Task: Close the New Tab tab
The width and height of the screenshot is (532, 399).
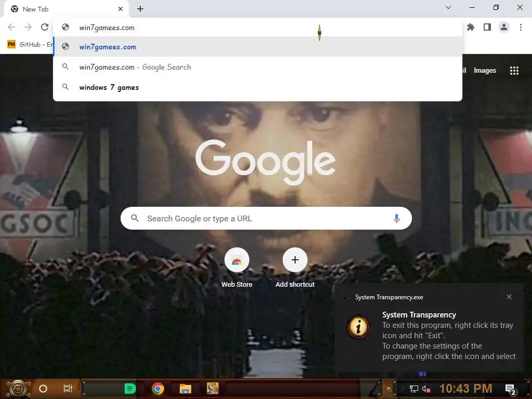Action: point(121,9)
